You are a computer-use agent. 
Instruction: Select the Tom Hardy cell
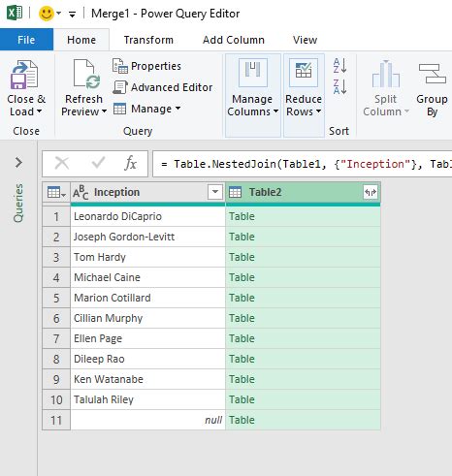(147, 257)
